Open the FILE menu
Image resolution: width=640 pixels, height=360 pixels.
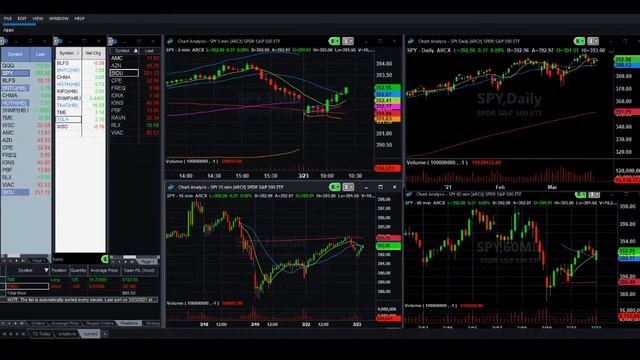[x=7, y=18]
